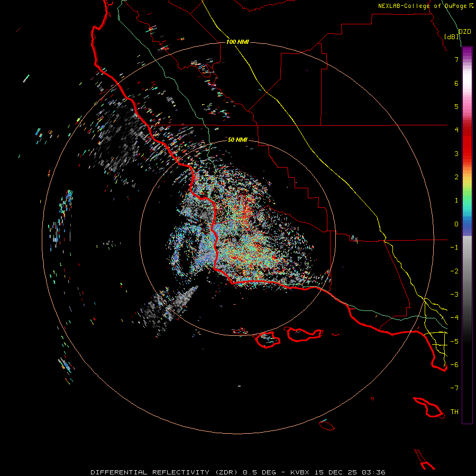Screen dimensions: 476x476
Task: Click the 15 DEC 25 03:36 timestamp
Action: (x=350, y=472)
